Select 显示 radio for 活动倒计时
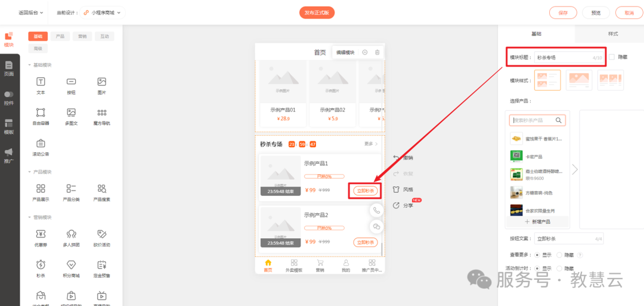The width and height of the screenshot is (644, 306). click(538, 268)
